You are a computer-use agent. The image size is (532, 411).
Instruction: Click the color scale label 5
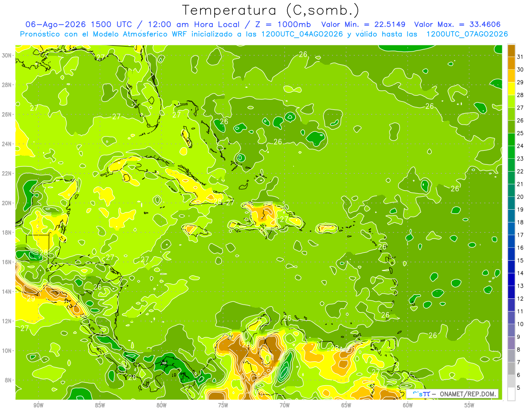point(519,388)
